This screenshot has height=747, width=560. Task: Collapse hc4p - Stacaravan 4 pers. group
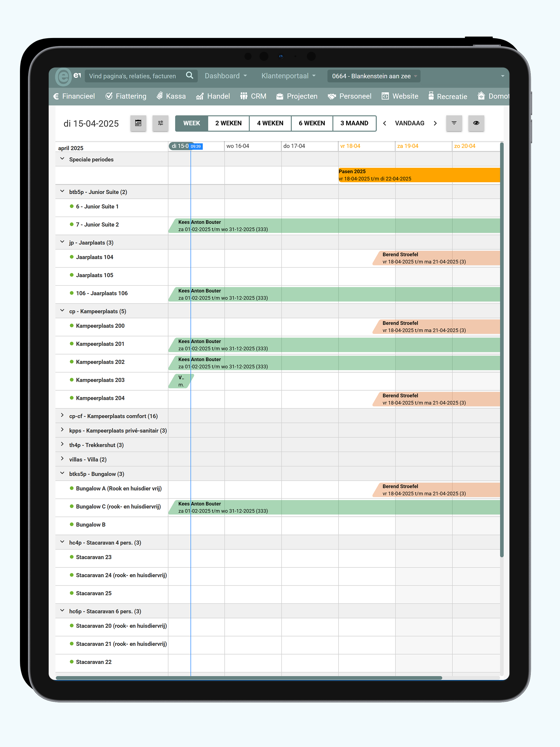(62, 542)
